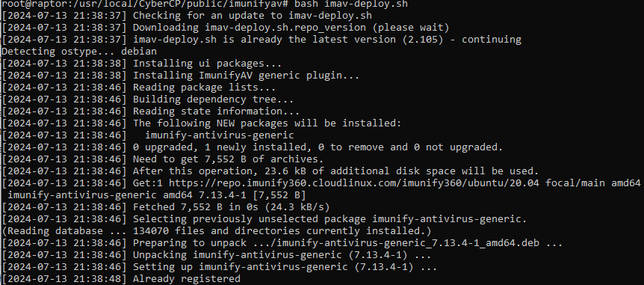Click the indented imunify-antivirus-generic package name
Screen dimensions: 644x285
coord(220,135)
